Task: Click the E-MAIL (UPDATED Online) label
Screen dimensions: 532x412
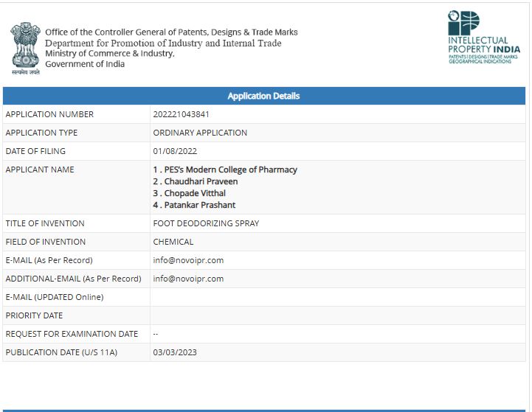Action: click(x=55, y=297)
